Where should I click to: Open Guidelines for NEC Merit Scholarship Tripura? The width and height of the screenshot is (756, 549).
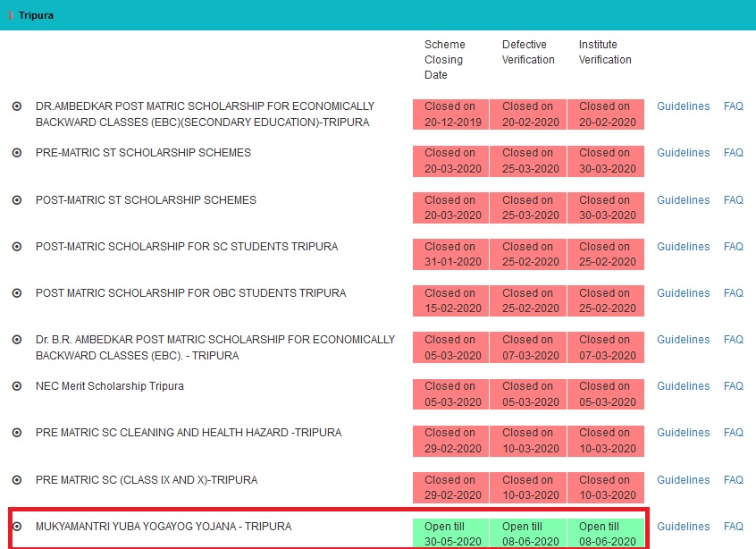[x=684, y=386]
